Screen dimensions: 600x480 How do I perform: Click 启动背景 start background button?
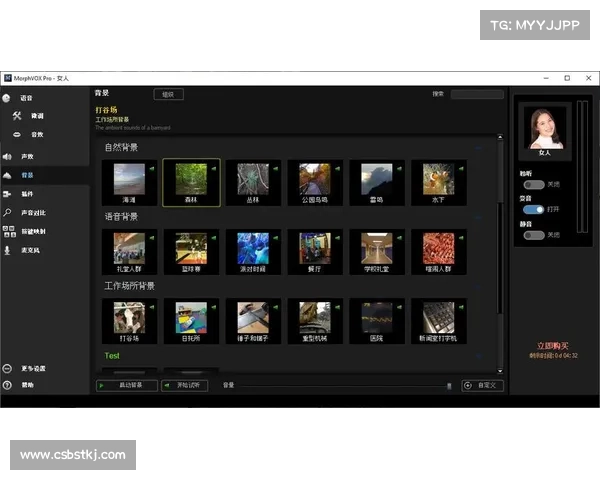[127, 385]
